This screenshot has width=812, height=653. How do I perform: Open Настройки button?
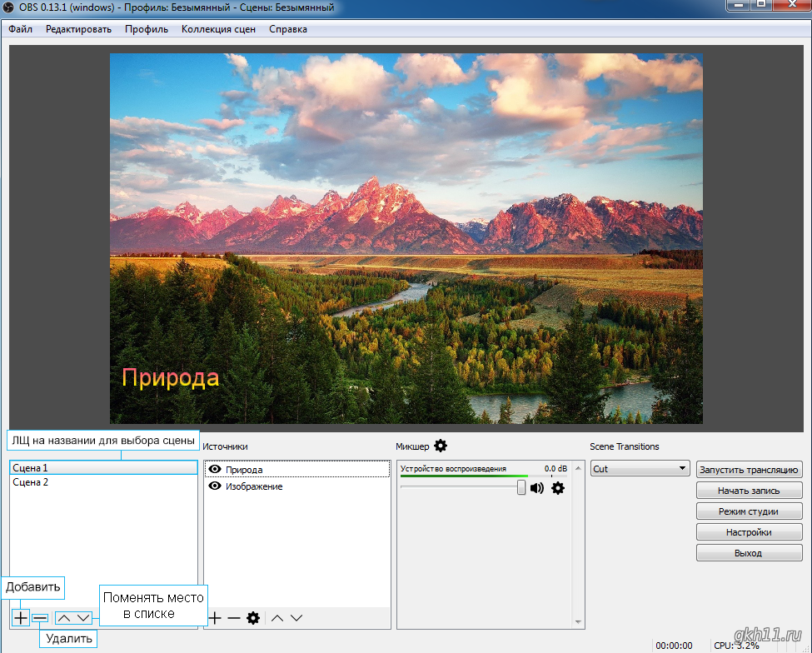click(749, 532)
